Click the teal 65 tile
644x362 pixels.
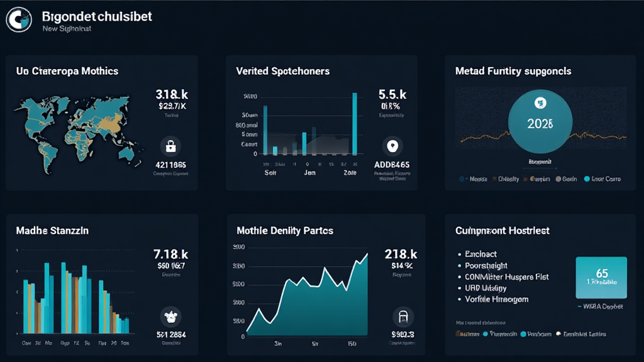click(x=601, y=277)
